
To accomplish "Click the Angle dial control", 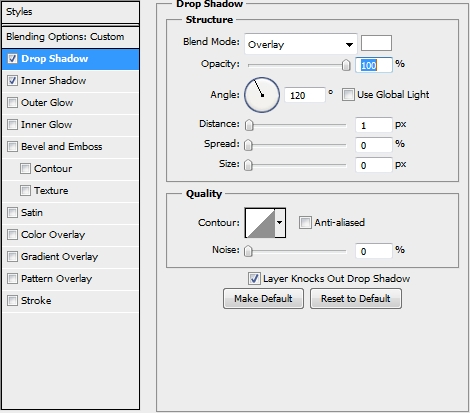I will tap(262, 95).
